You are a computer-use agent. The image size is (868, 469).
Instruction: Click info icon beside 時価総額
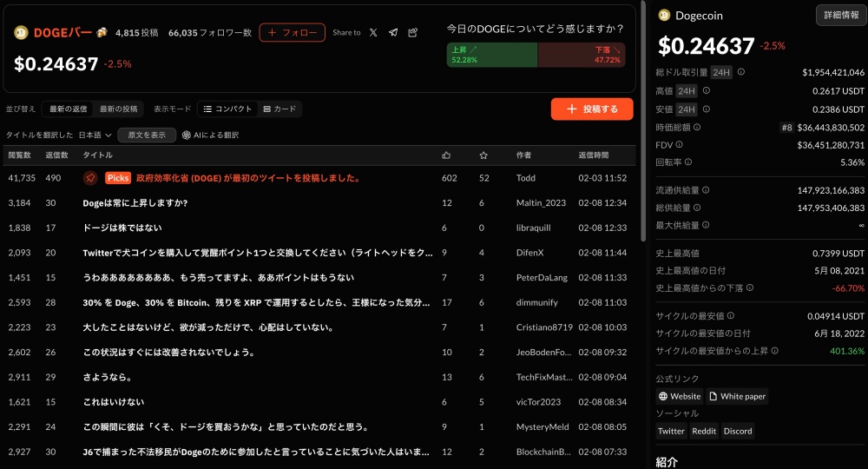click(x=697, y=128)
